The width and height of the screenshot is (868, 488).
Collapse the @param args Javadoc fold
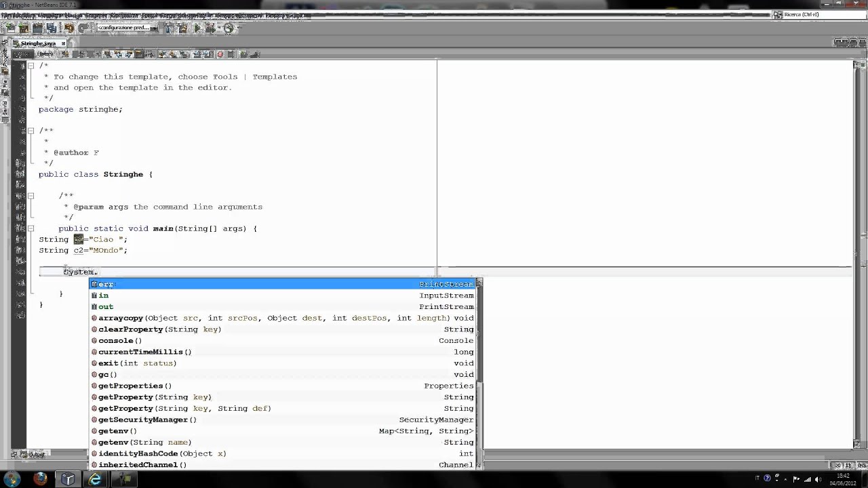[x=31, y=196]
